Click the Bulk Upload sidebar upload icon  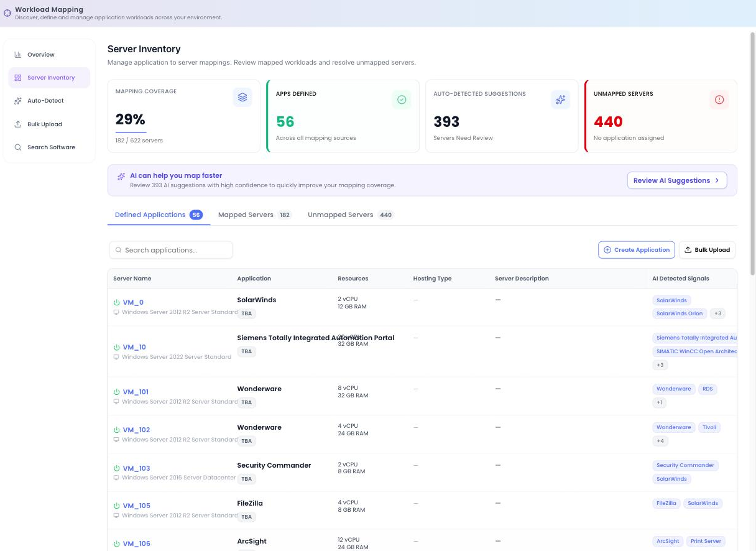[x=18, y=124]
